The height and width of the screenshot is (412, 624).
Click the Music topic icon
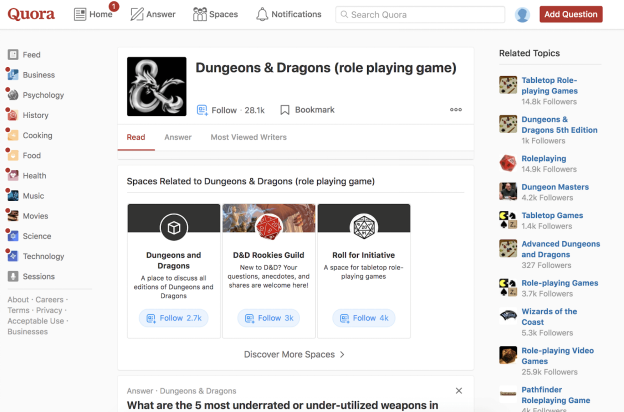point(13,195)
